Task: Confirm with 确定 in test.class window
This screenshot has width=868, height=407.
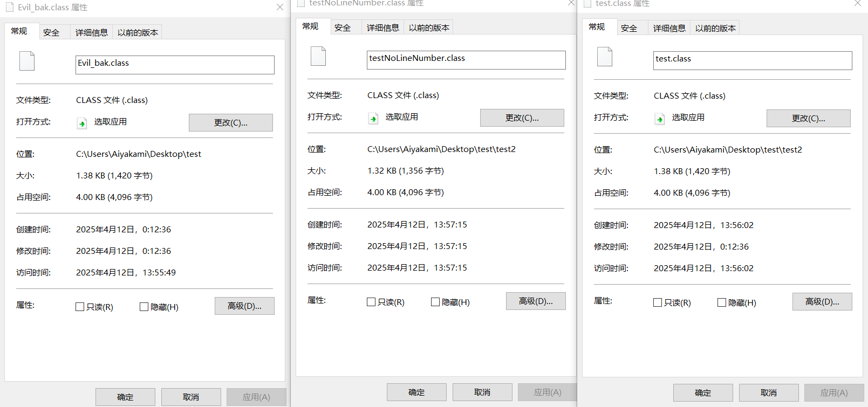Action: click(x=703, y=392)
